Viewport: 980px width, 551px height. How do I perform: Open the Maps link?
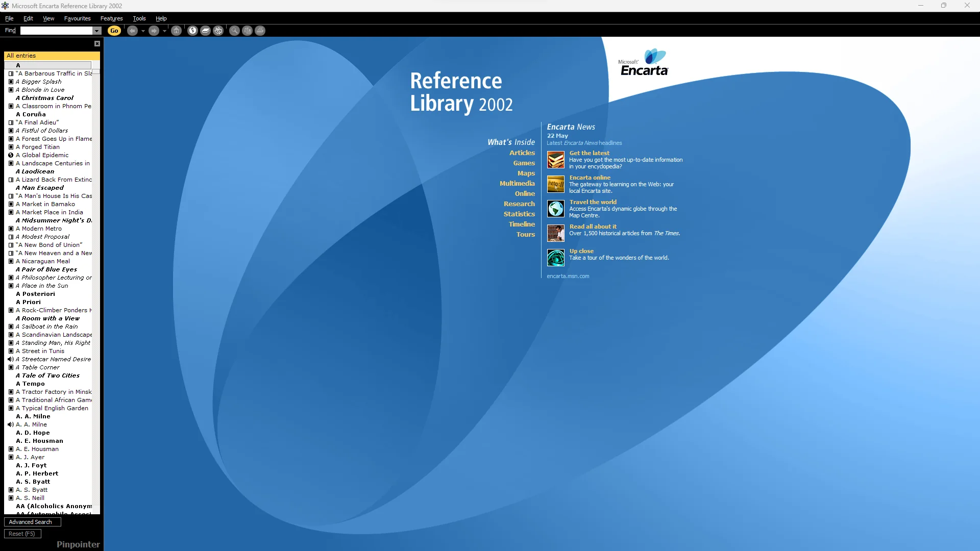(526, 173)
